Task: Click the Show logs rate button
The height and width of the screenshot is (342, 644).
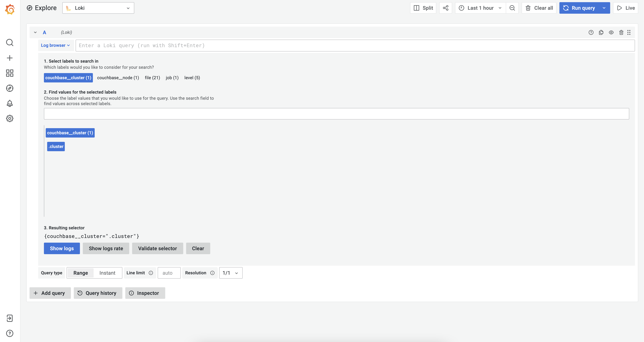Action: click(106, 249)
